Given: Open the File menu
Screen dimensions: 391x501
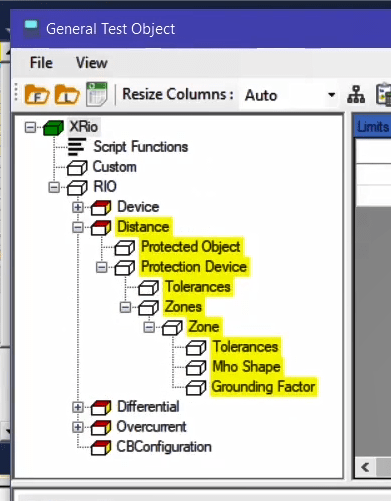Looking at the screenshot, I should click(41, 63).
